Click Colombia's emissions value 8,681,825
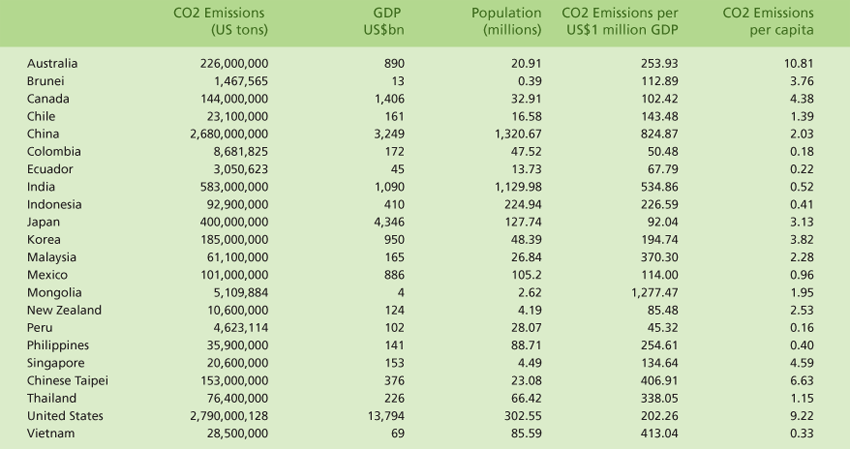 pos(241,152)
